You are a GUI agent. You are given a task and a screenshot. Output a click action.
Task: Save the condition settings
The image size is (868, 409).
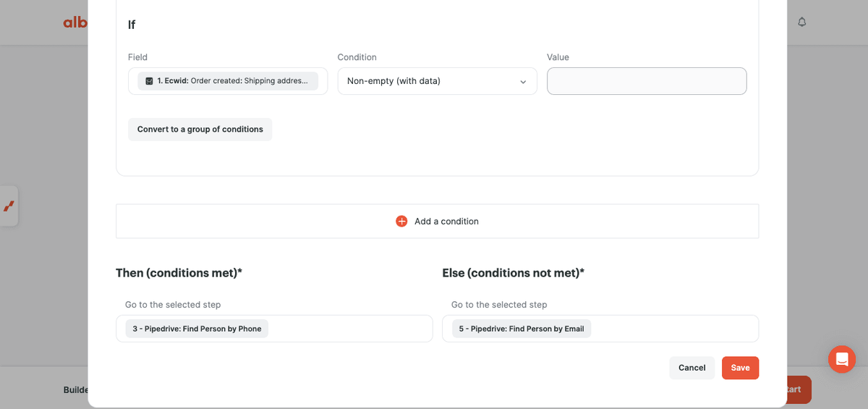pyautogui.click(x=740, y=368)
